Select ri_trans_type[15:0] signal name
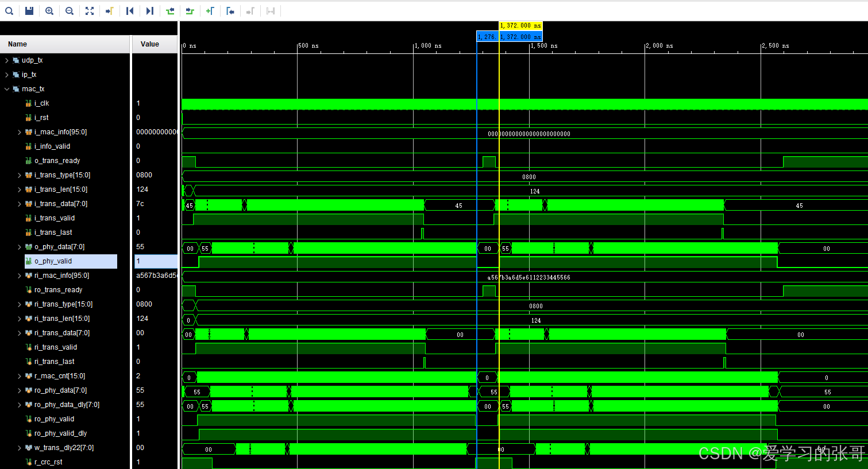868x469 pixels. [63, 304]
